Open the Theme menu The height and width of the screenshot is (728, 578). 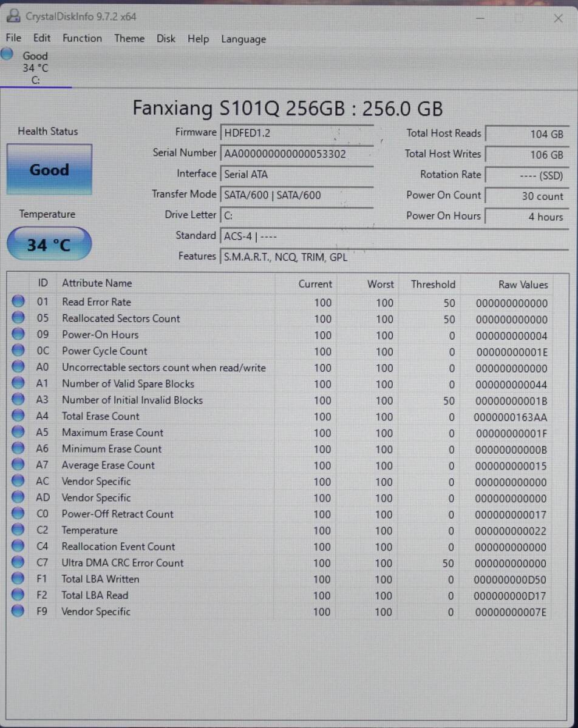(x=129, y=38)
